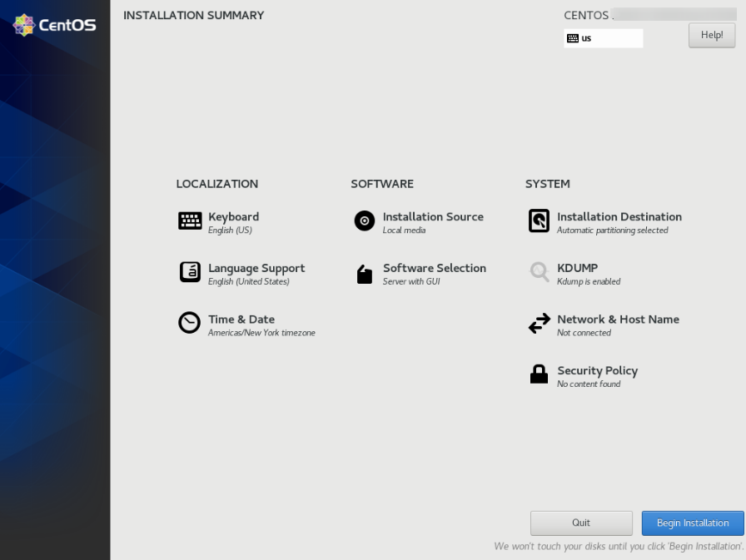Select 'Server with GUI' status text
746x560 pixels.
pyautogui.click(x=411, y=281)
